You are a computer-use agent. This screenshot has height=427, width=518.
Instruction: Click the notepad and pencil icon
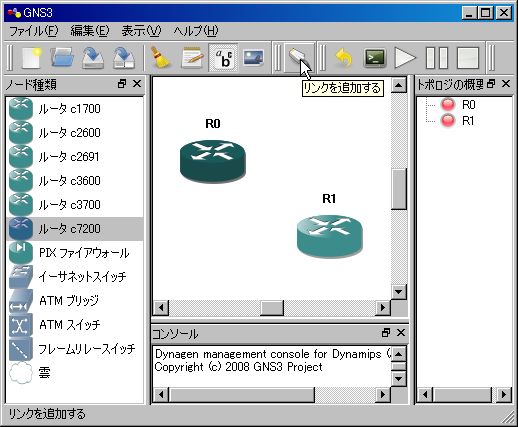pyautogui.click(x=192, y=58)
